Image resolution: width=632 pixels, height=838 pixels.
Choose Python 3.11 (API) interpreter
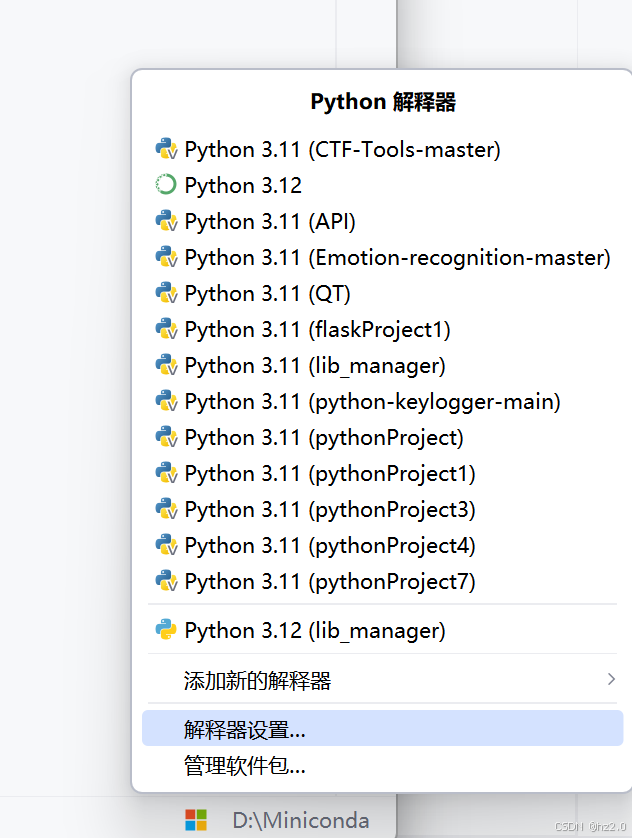click(x=383, y=221)
